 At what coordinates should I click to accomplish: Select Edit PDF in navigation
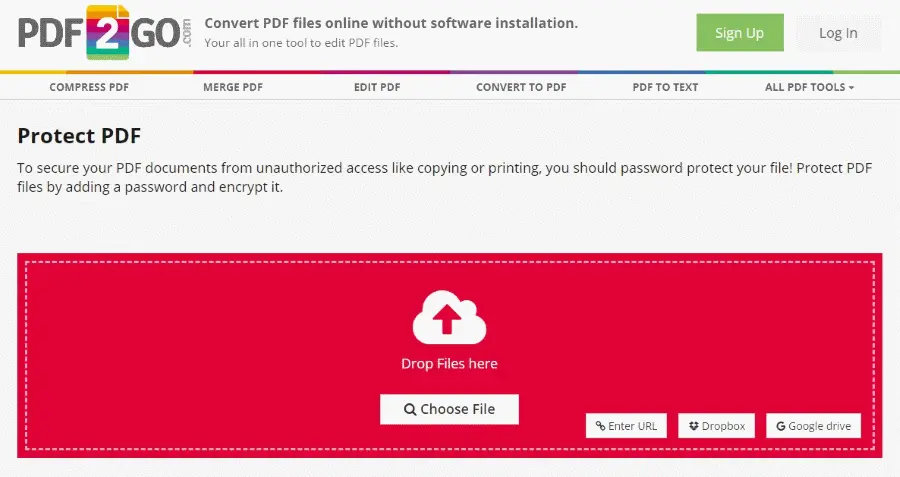click(x=377, y=87)
